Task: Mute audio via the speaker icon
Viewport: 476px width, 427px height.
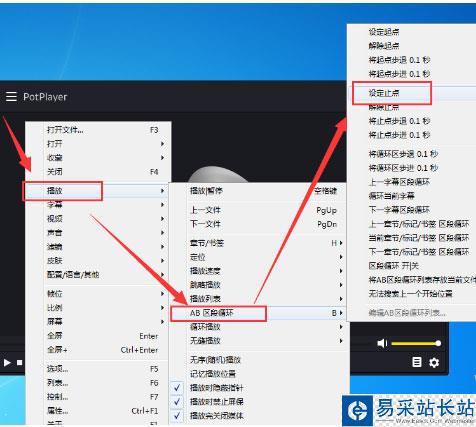Action: pyautogui.click(x=382, y=343)
